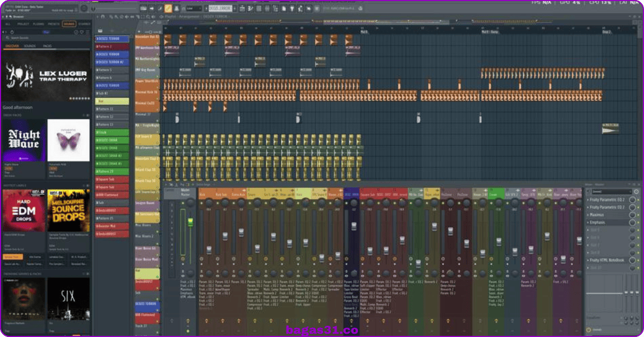This screenshot has height=337, width=644.
Task: Switch to ALL browser tab
Action: (8, 24)
